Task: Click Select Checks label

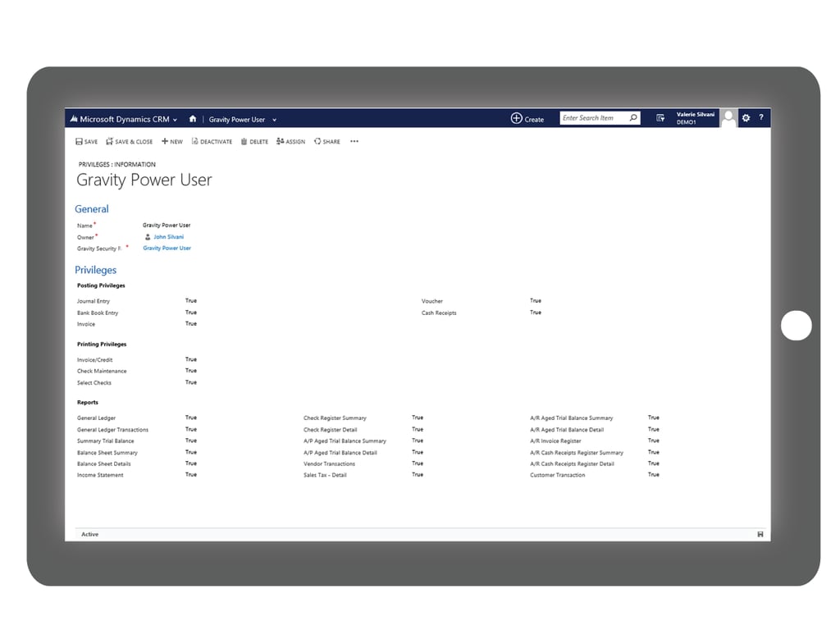Action: 94,383
